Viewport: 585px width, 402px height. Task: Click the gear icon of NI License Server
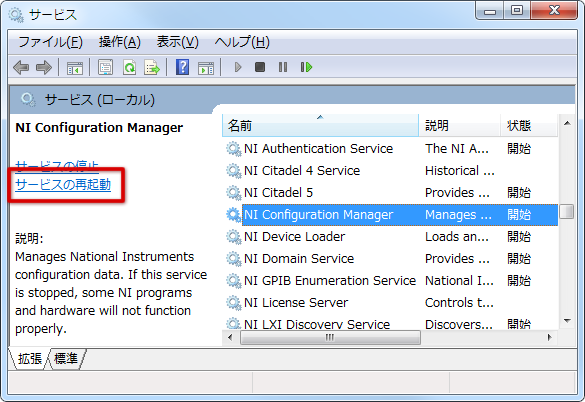(234, 303)
